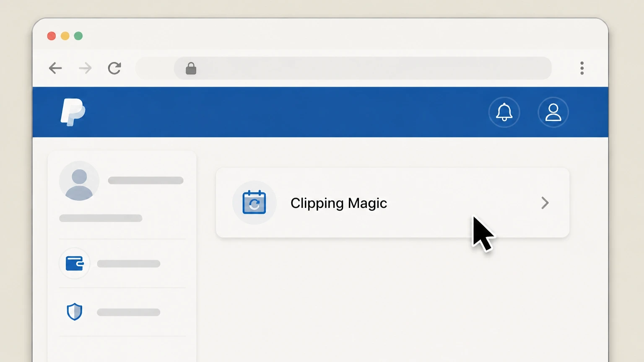644x362 pixels.
Task: Click the sidebar user avatar
Action: [x=79, y=181]
